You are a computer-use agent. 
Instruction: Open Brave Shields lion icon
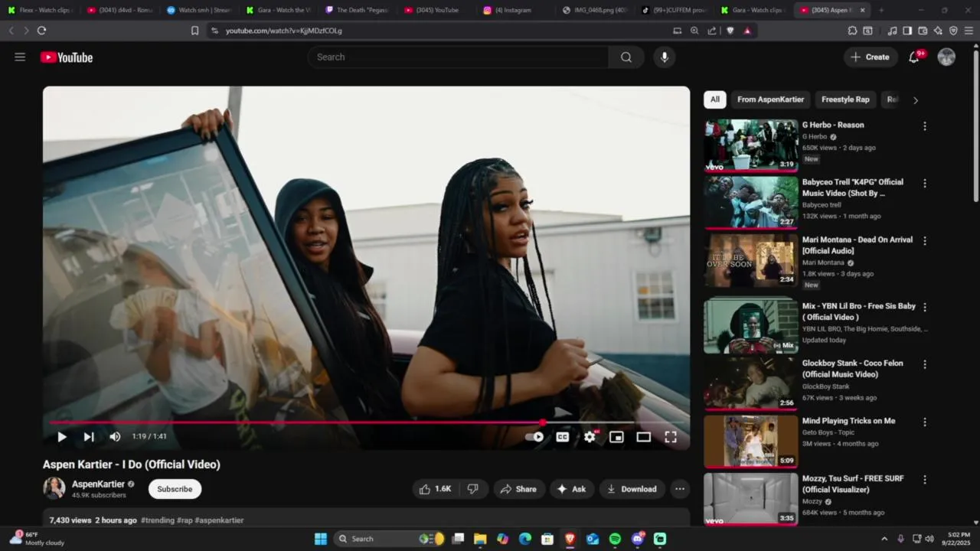(730, 31)
